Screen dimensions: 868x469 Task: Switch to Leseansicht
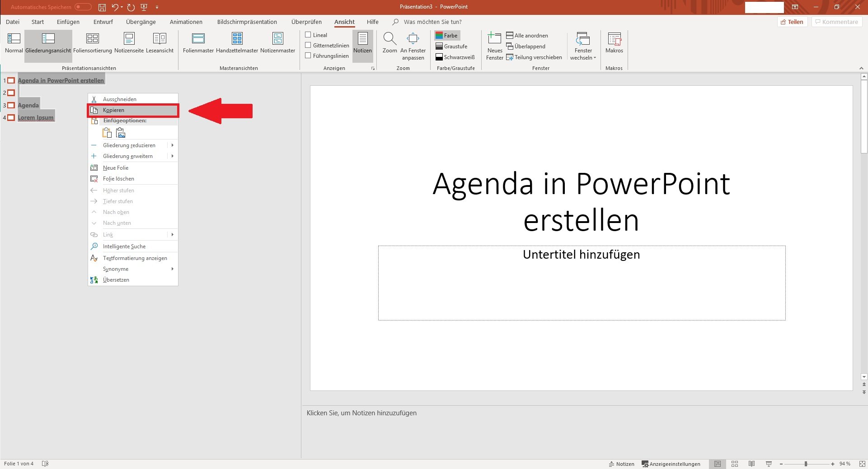[x=160, y=43]
